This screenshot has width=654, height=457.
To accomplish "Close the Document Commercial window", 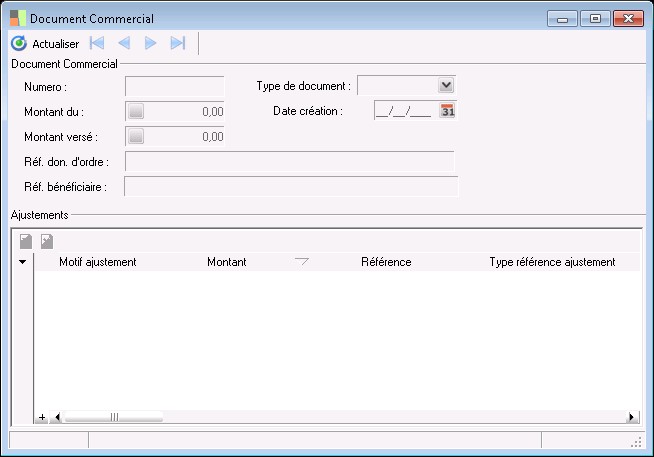I will [628, 19].
